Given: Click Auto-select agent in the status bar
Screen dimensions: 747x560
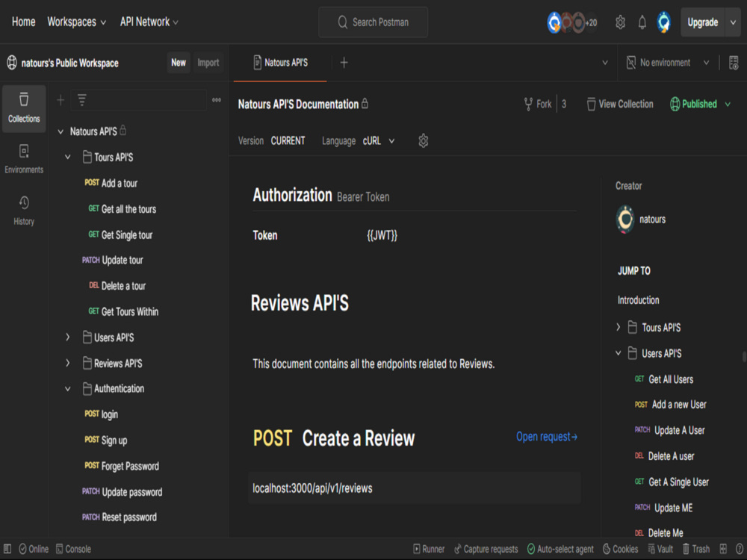Looking at the screenshot, I should 560,549.
